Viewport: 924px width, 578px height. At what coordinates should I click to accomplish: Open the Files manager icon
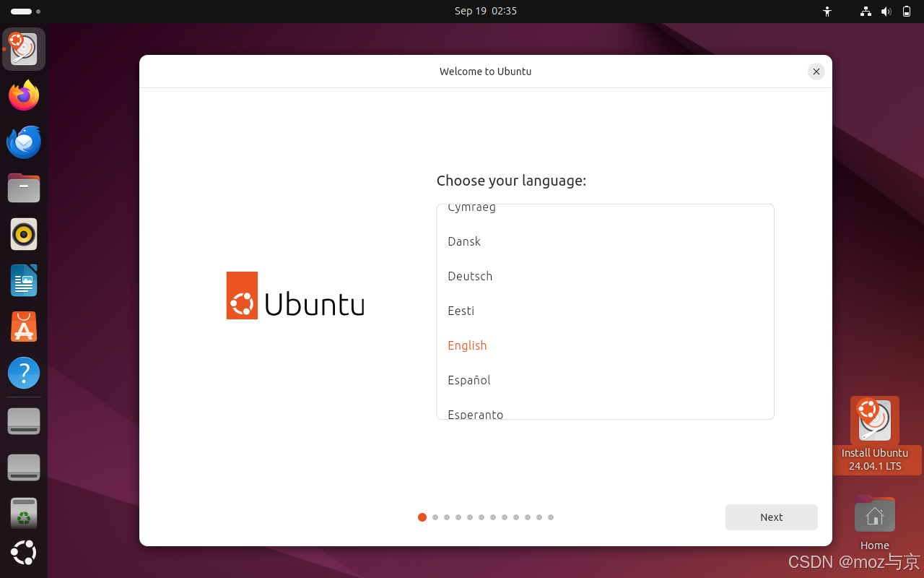(24, 188)
